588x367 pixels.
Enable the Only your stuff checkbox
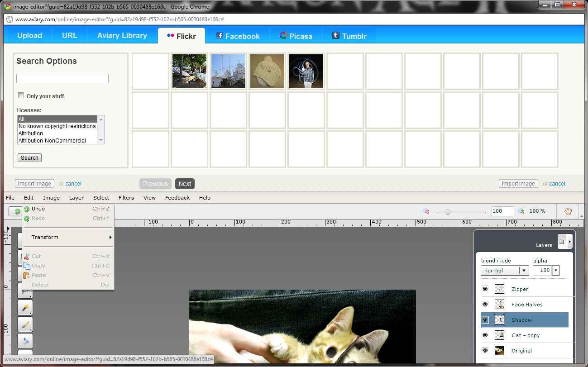(x=21, y=95)
